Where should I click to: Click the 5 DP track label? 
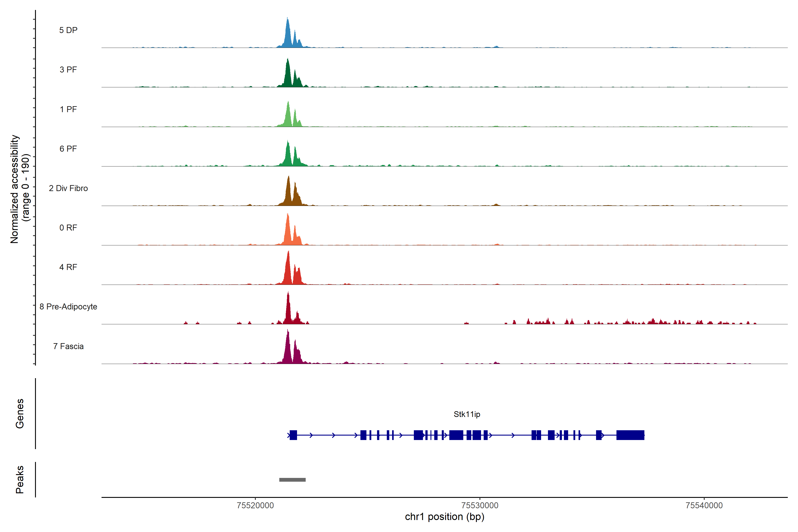click(x=68, y=30)
